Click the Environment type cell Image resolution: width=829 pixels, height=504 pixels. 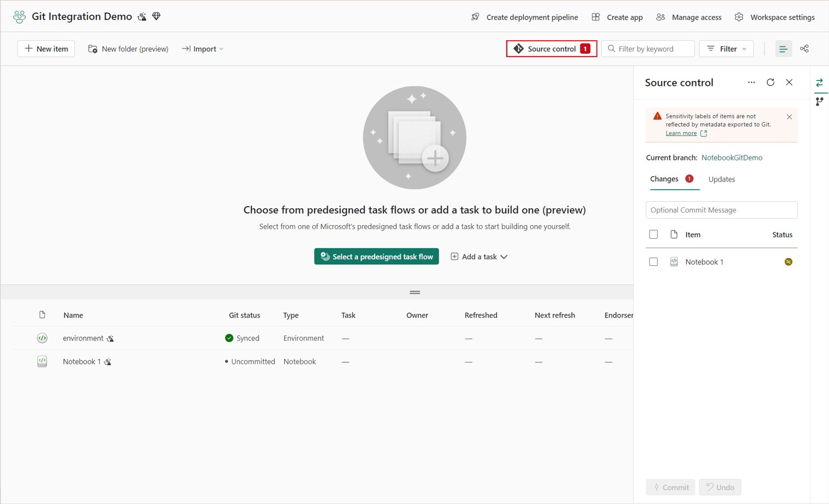(304, 338)
